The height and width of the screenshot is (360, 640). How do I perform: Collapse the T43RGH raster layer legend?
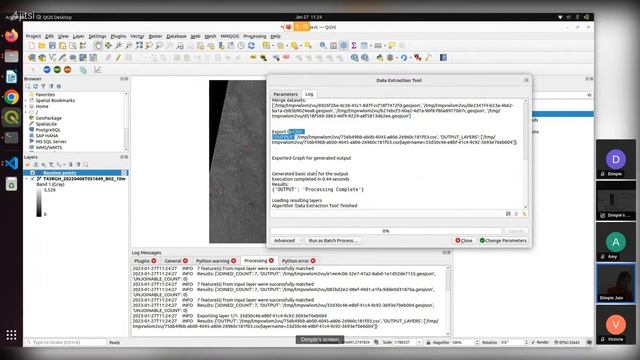[27, 179]
